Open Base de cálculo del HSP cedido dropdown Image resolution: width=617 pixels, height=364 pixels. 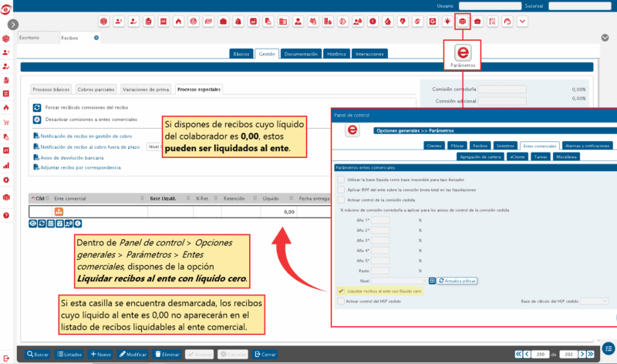coord(595,302)
